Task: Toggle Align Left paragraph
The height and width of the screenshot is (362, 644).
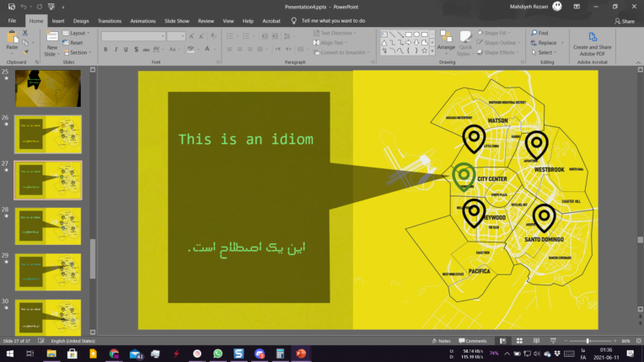Action: (229, 49)
